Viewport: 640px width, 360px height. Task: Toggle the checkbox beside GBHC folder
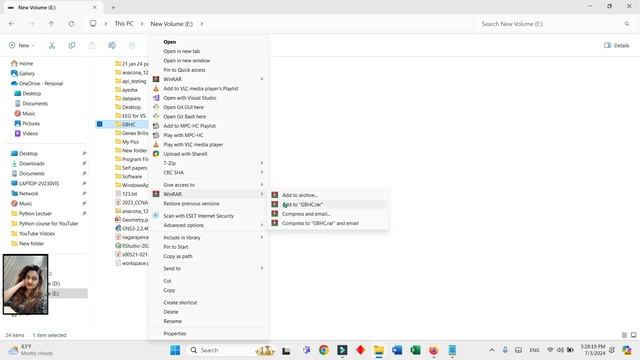pos(100,124)
